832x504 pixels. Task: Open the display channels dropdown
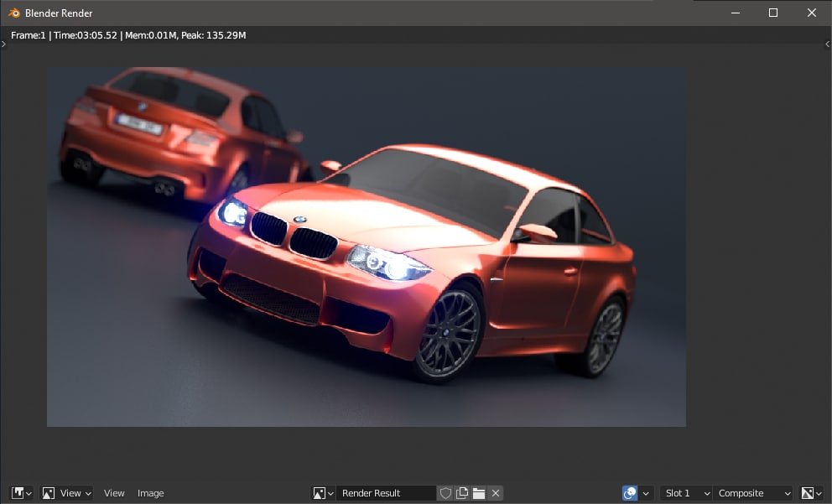(x=811, y=493)
